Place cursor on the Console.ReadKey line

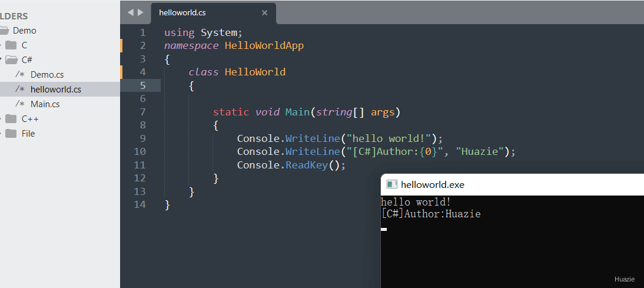tap(291, 165)
